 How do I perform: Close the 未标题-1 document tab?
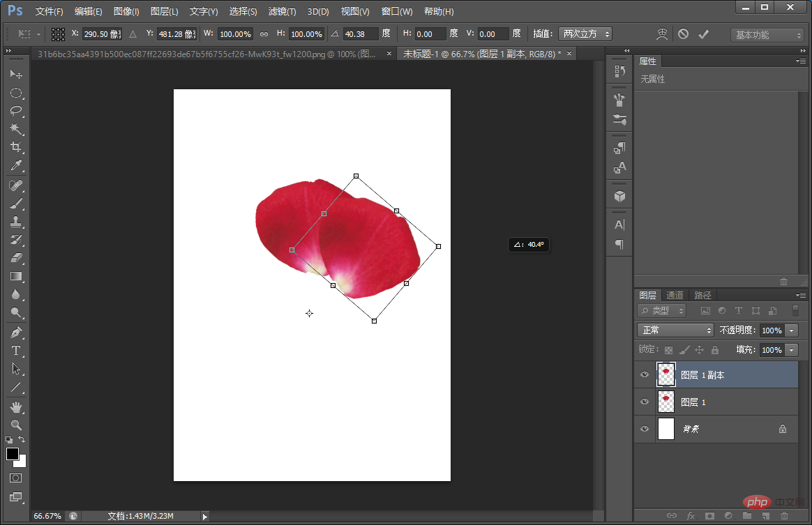pos(569,53)
